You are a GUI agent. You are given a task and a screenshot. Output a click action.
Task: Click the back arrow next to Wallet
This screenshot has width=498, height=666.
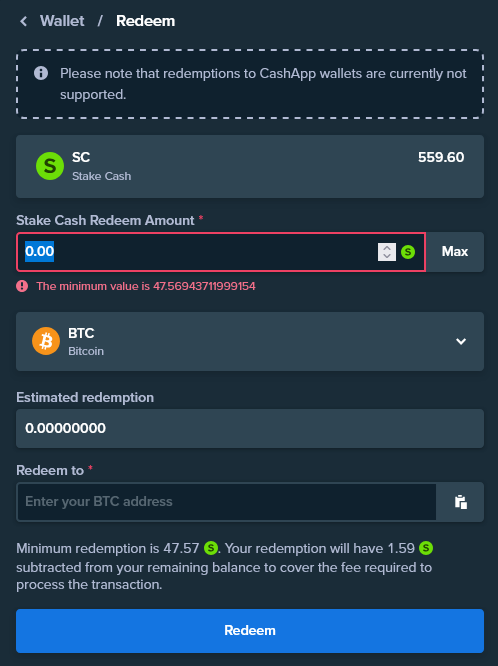pyautogui.click(x=23, y=21)
